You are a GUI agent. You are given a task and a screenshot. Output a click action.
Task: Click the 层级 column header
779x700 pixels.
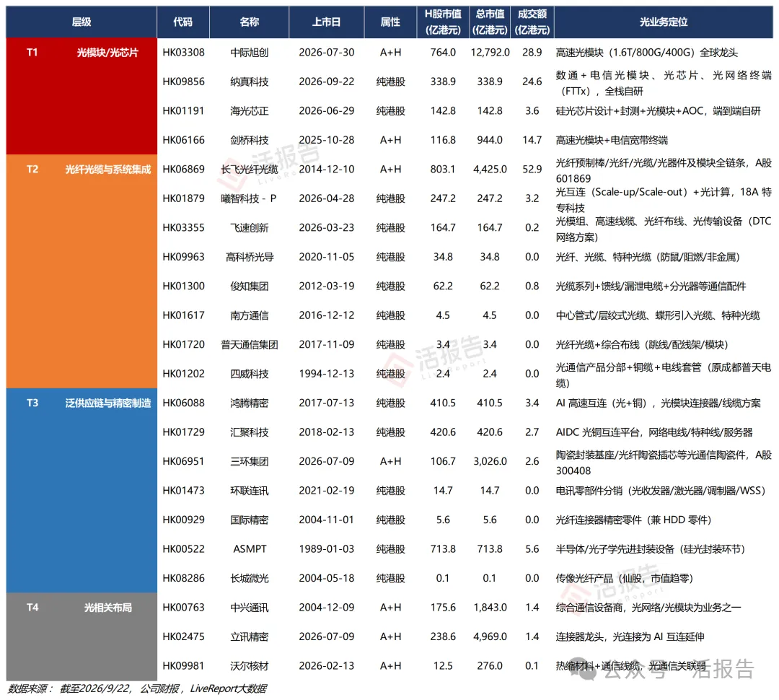point(82,22)
